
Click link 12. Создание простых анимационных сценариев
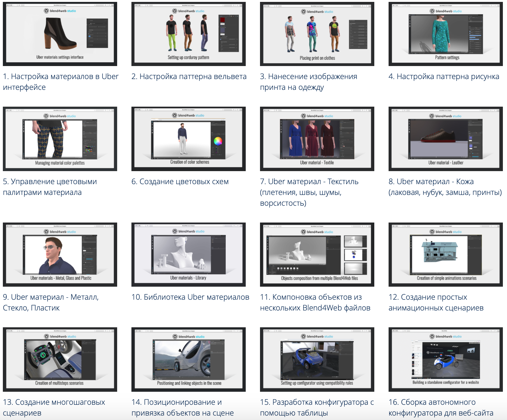(x=436, y=303)
